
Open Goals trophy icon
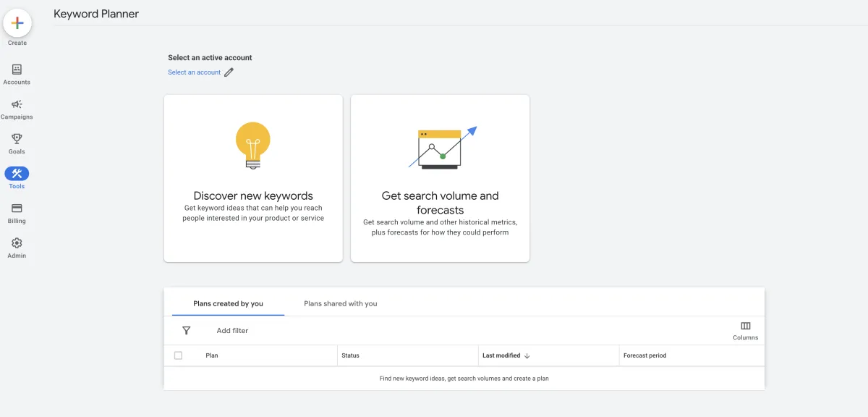tap(17, 139)
